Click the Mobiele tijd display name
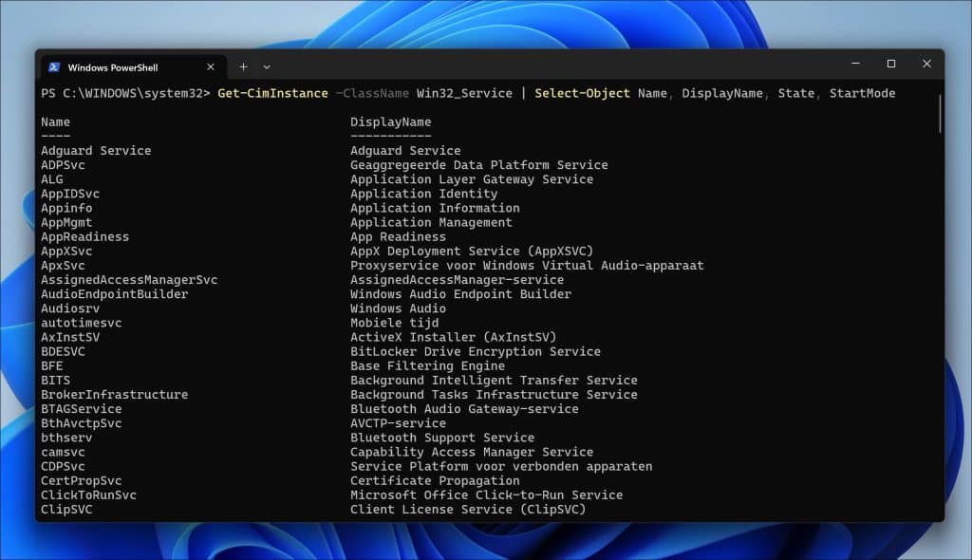Screen dimensions: 972x560 [x=394, y=323]
